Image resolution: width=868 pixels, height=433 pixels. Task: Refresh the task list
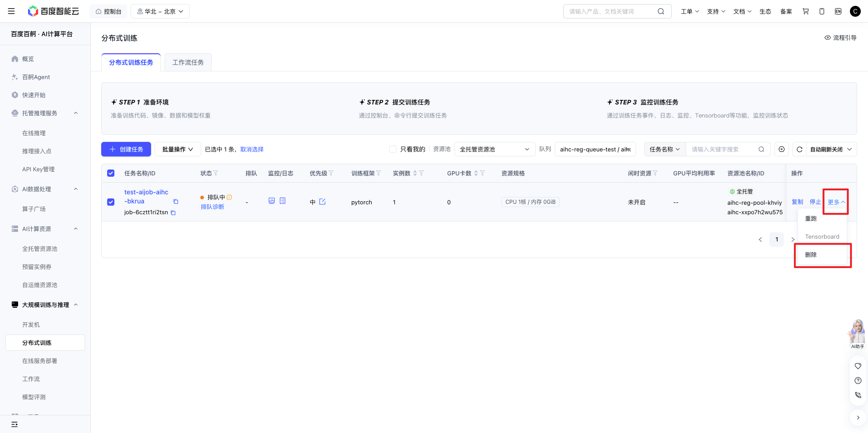799,149
